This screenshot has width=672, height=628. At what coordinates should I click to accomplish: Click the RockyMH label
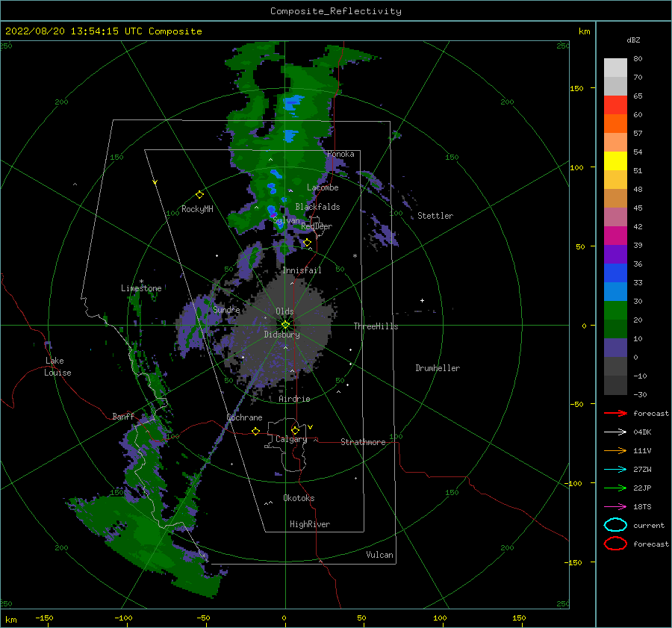click(x=197, y=209)
